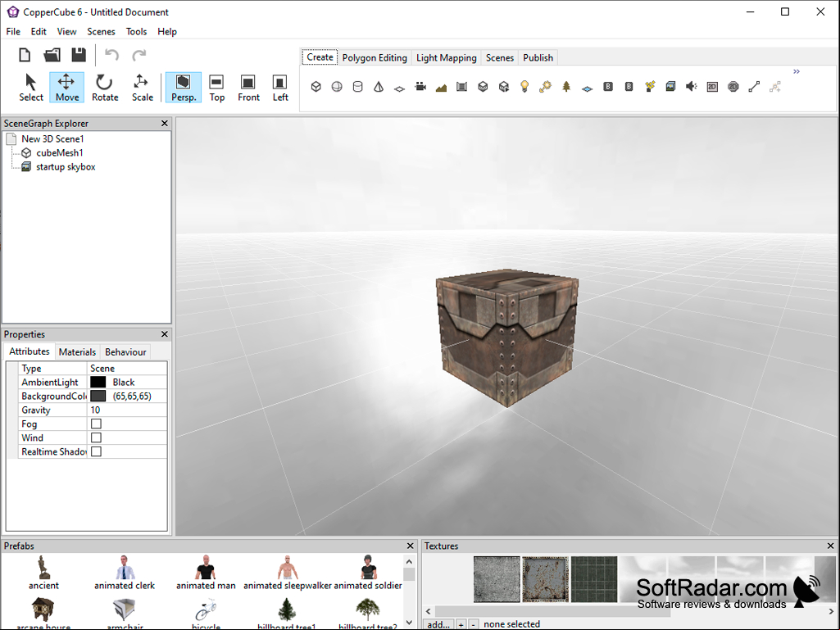
Task: Turn on the Realtime Shadows checkbox
Action: pyautogui.click(x=97, y=451)
